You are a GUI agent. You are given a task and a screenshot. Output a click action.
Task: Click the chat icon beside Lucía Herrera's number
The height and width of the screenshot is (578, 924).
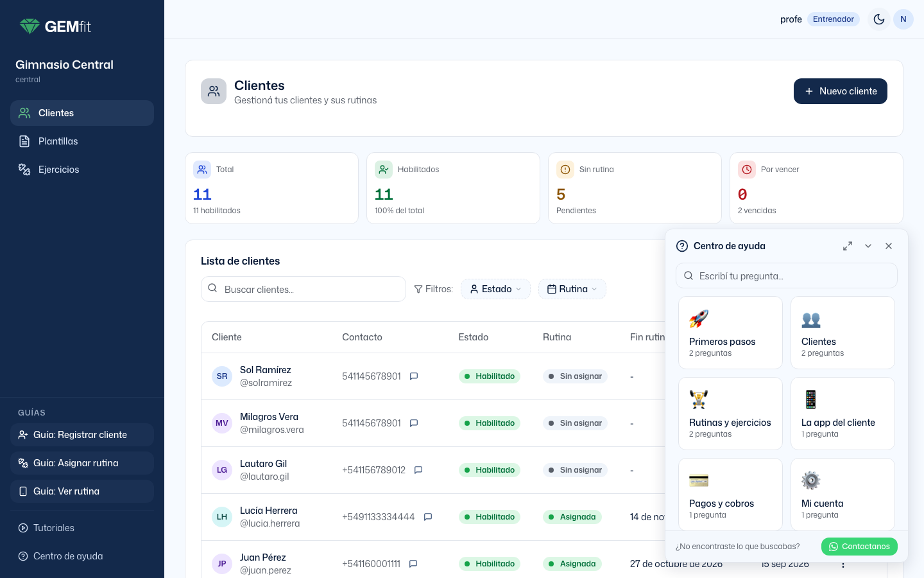pyautogui.click(x=428, y=517)
